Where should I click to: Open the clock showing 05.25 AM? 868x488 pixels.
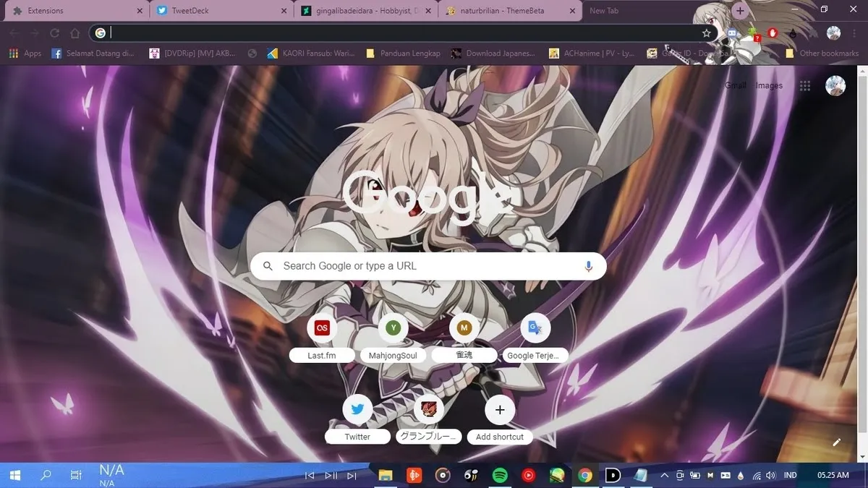coord(833,475)
